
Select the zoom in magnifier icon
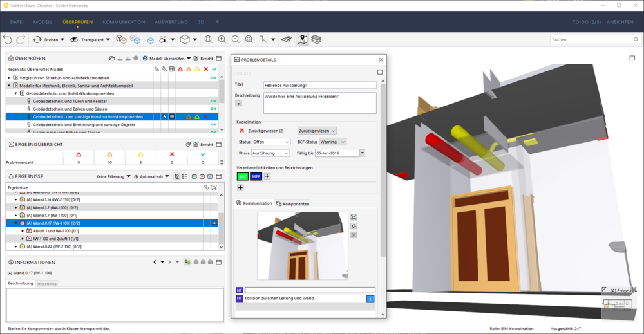click(222, 39)
